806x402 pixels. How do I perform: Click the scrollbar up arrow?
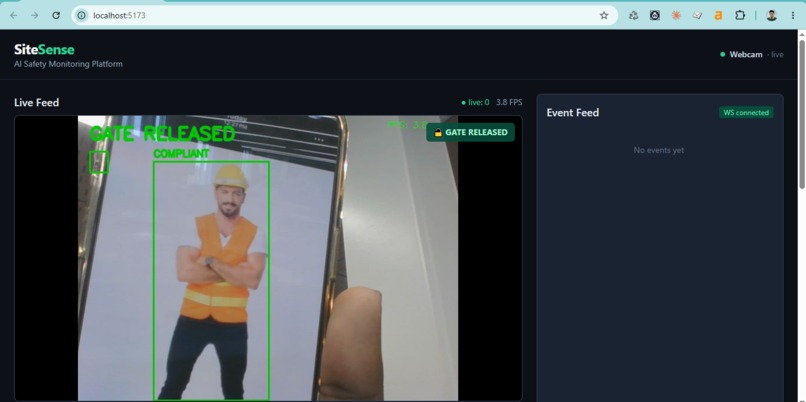click(802, 34)
